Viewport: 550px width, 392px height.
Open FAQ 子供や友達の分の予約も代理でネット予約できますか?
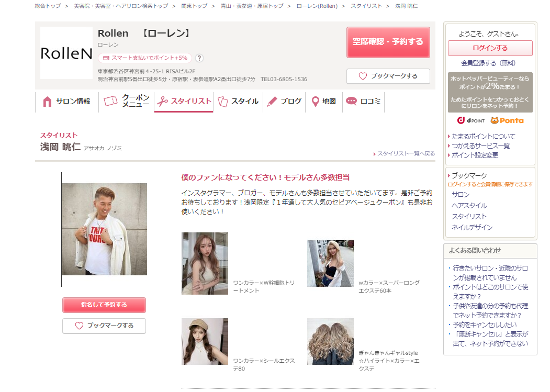490,311
